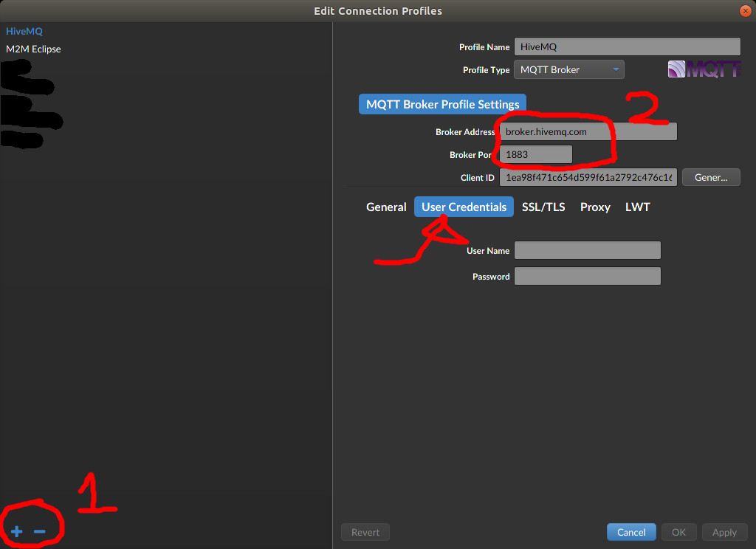This screenshot has height=549, width=756.
Task: Remove selected profile with minus icon
Action: (x=40, y=531)
